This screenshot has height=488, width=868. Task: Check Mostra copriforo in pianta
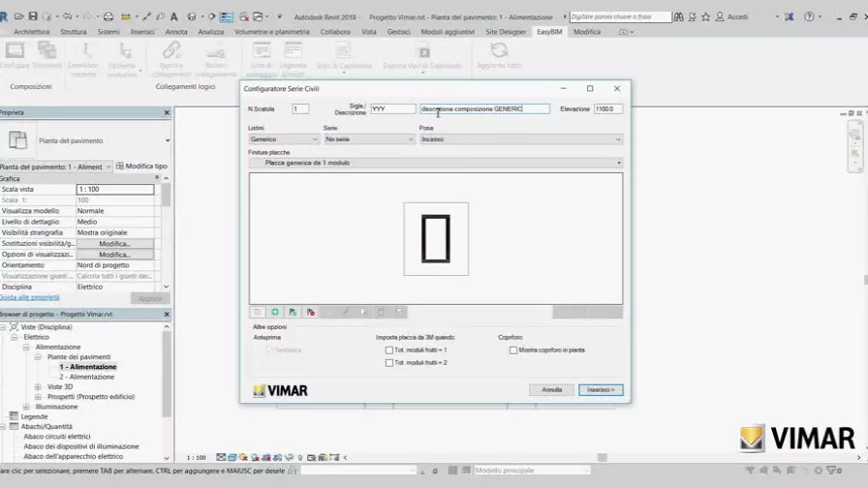pos(513,351)
